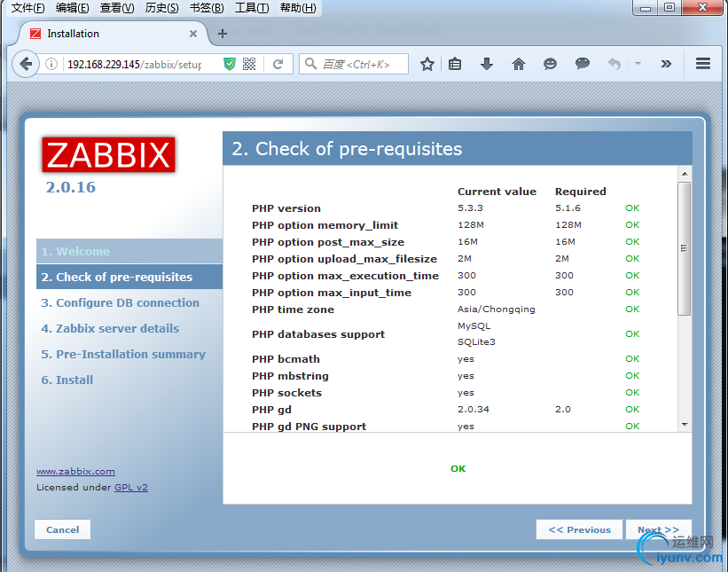Screen dimensions: 728x572
Task: Open dropdown next to undo arrow
Action: 638,64
